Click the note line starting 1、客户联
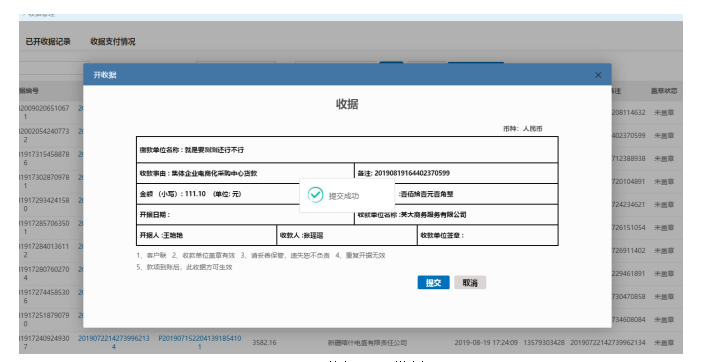The width and height of the screenshot is (714, 362). pyautogui.click(x=261, y=255)
